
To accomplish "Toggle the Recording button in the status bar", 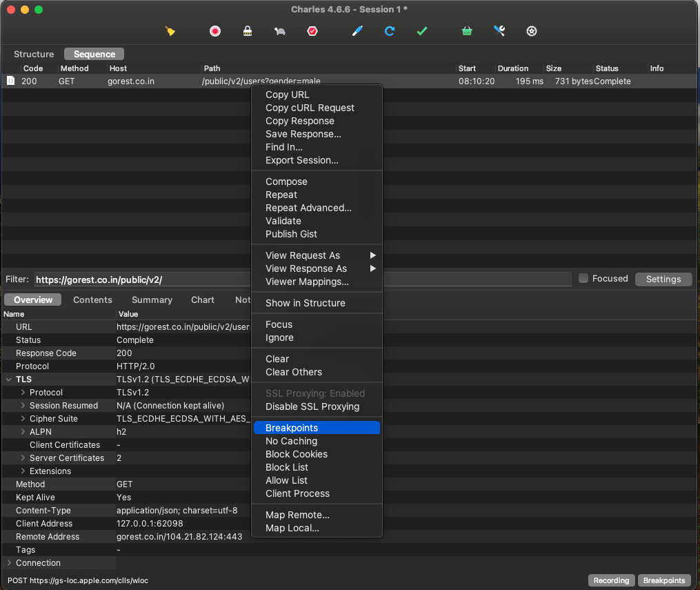I will coord(611,580).
